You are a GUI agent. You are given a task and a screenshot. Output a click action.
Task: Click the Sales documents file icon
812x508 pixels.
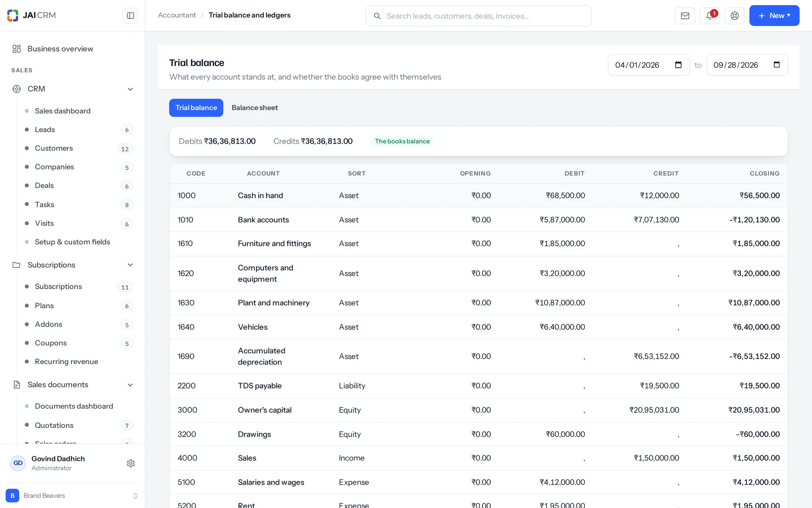tap(16, 385)
